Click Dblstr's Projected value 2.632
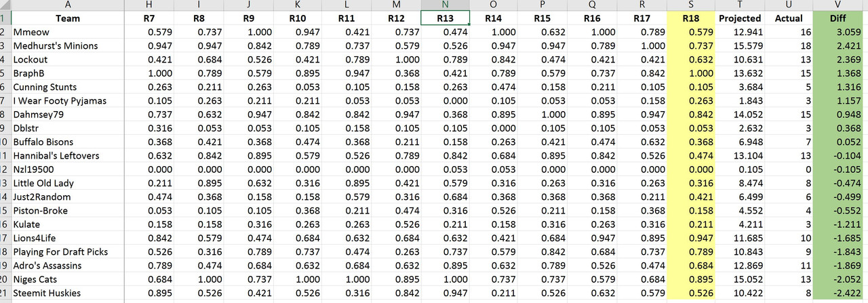The width and height of the screenshot is (868, 303). (x=739, y=128)
